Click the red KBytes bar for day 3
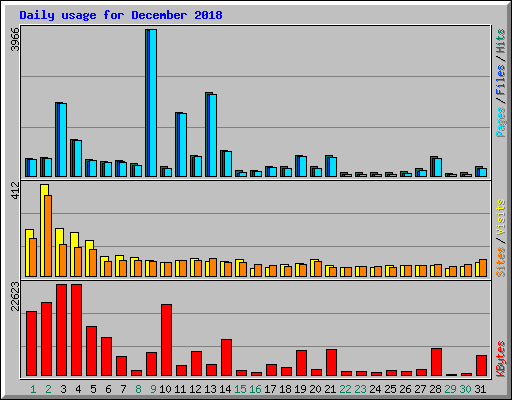The image size is (512, 400). click(62, 330)
